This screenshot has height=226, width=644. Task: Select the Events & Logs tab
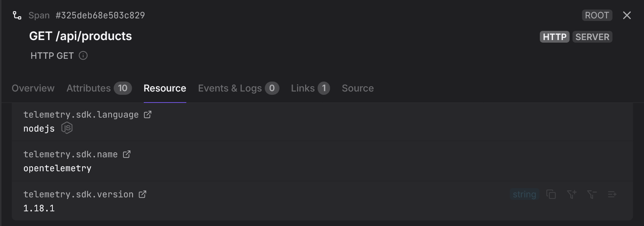[x=238, y=88]
